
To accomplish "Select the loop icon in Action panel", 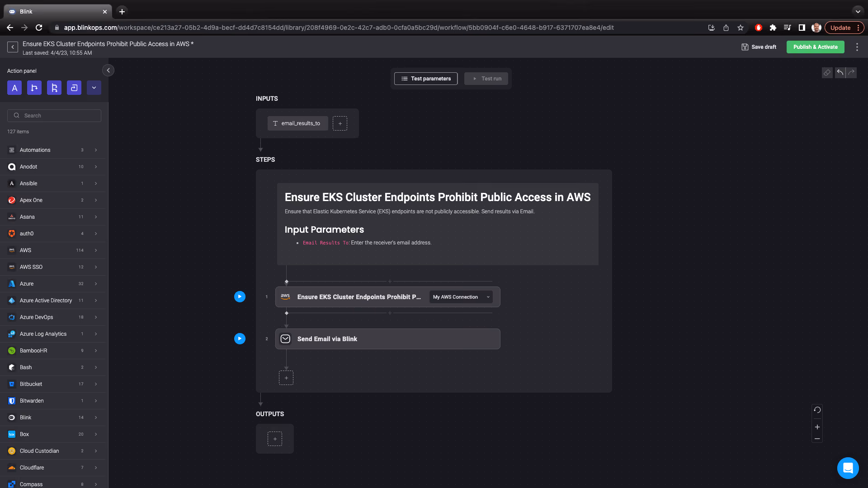I will click(74, 88).
